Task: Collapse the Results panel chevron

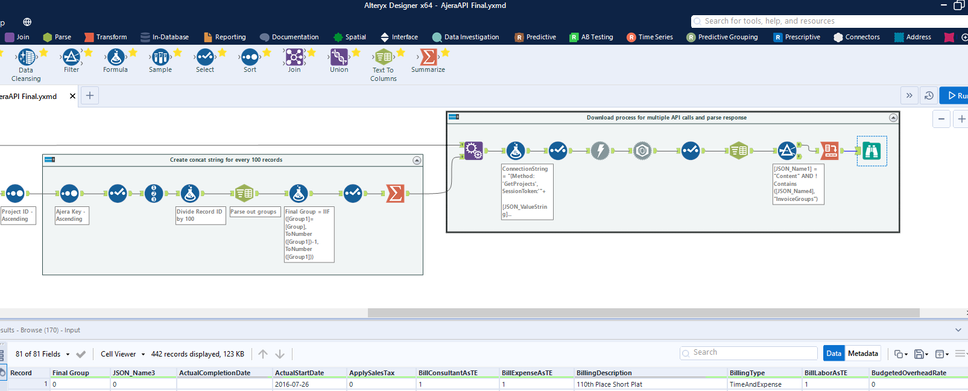Action: (958, 330)
